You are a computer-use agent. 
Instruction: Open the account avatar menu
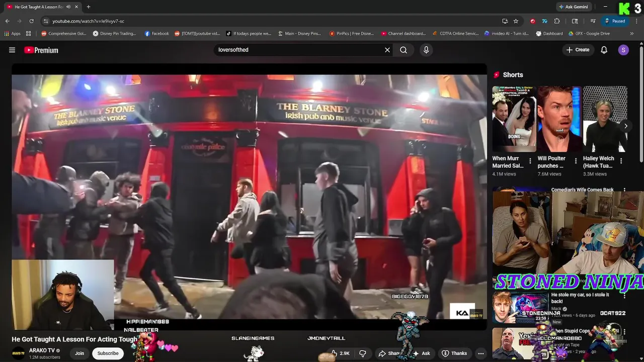click(623, 50)
